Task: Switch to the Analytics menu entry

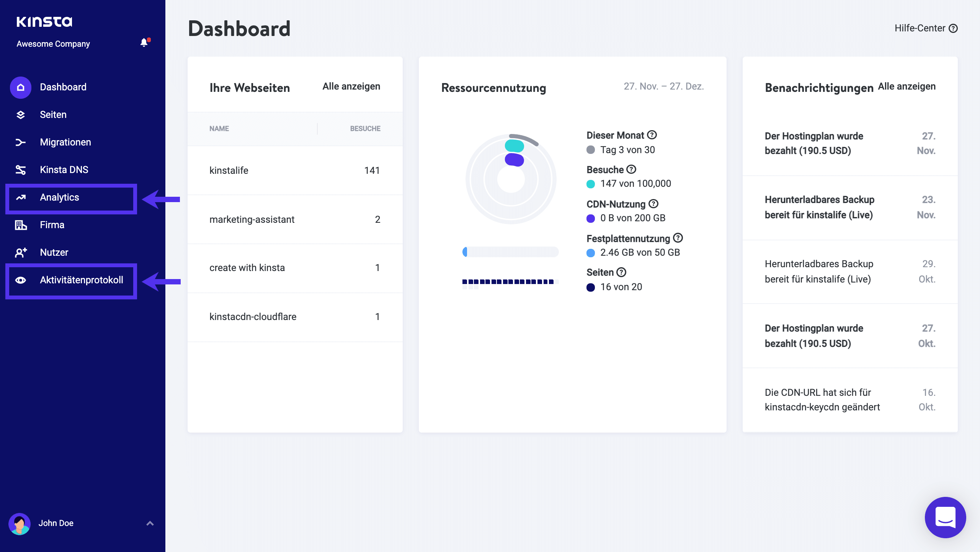Action: coord(59,197)
